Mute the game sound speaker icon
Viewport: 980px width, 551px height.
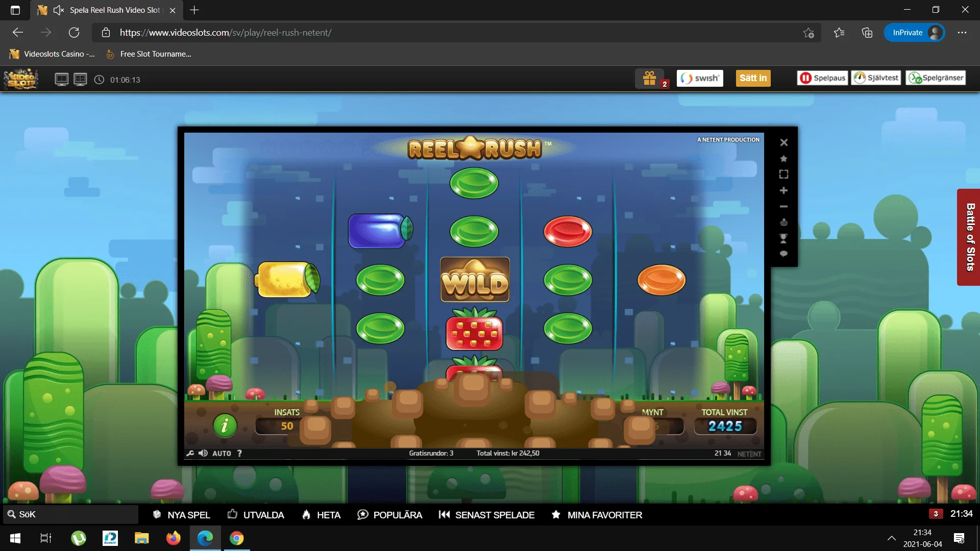click(203, 453)
